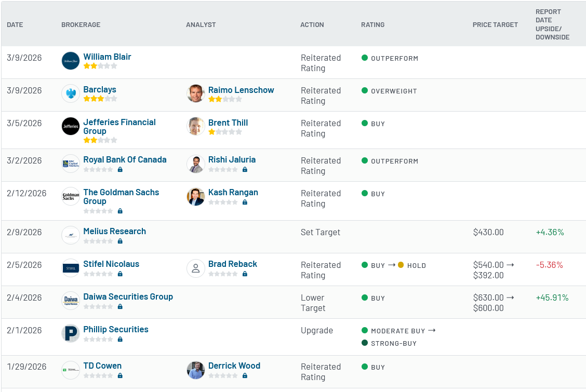
Task: Open the Barclays brokerage link
Action: click(100, 90)
